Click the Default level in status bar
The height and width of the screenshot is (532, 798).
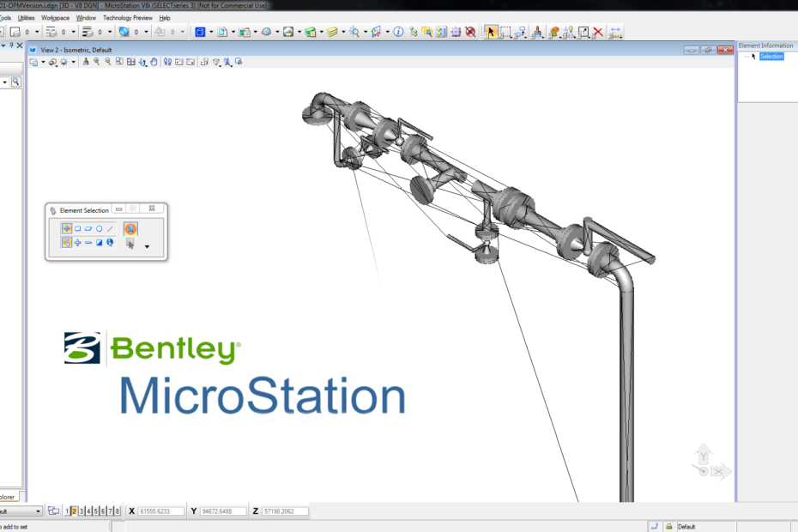686,527
